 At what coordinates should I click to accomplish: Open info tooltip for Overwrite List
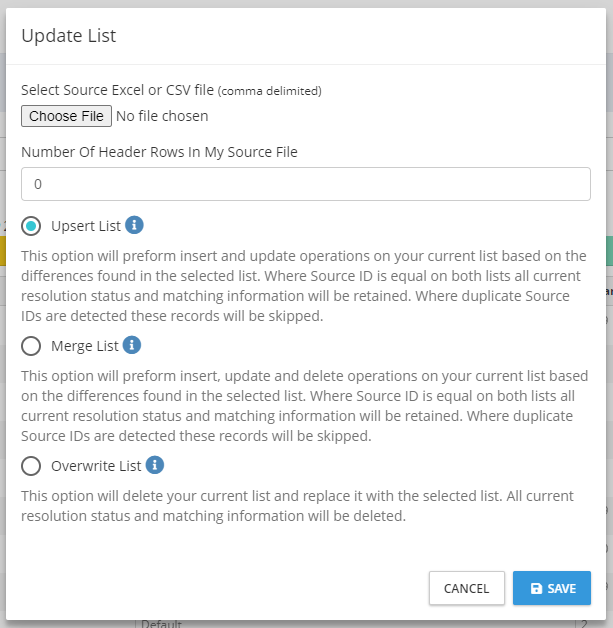click(155, 465)
